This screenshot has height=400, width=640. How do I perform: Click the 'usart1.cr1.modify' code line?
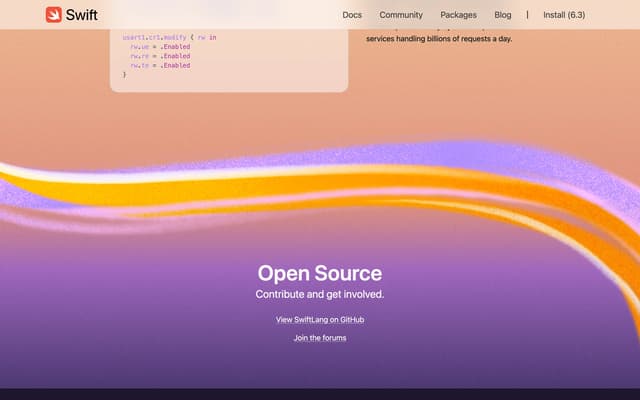169,38
